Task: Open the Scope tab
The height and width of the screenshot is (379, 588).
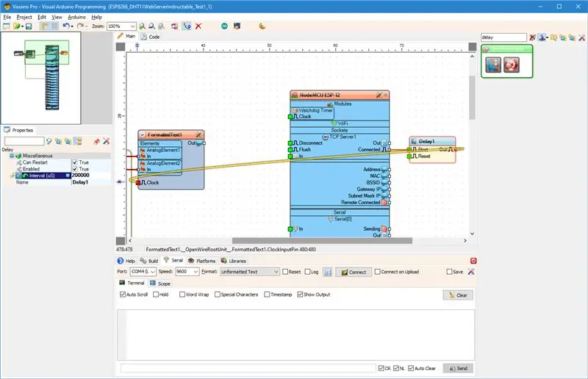Action: coord(160,284)
